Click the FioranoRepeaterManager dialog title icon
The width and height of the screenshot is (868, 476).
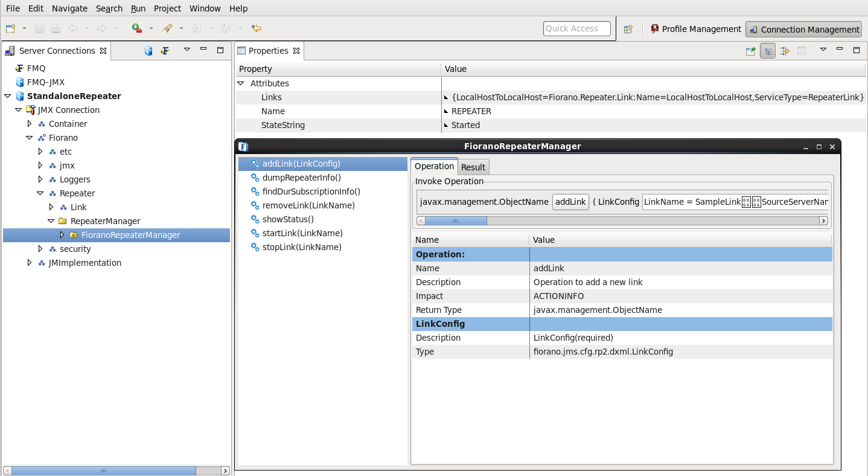[243, 146]
